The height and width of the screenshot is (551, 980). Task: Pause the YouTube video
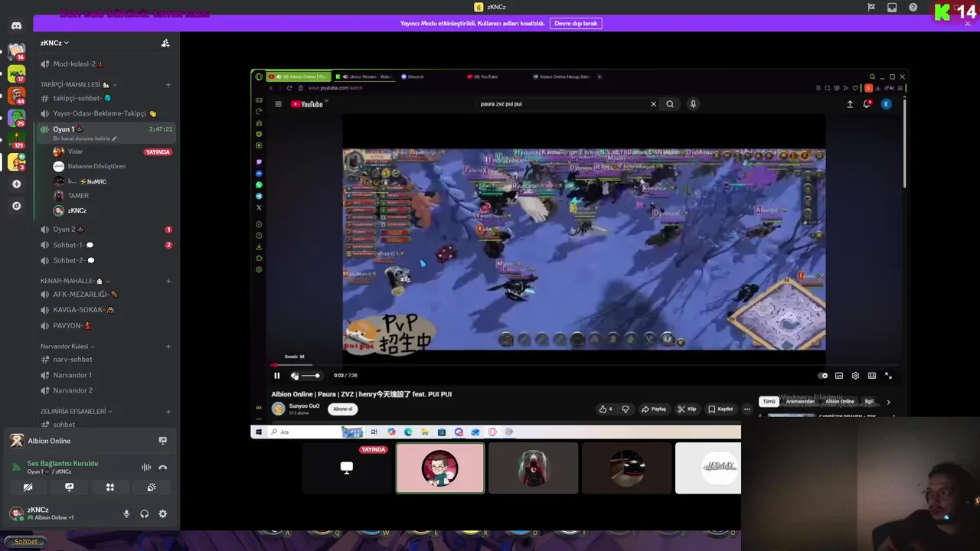277,376
